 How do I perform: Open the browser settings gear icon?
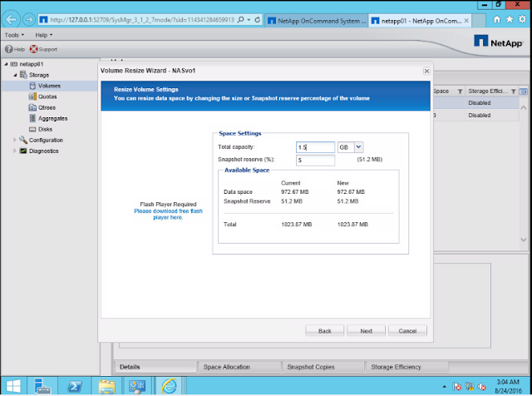523,20
